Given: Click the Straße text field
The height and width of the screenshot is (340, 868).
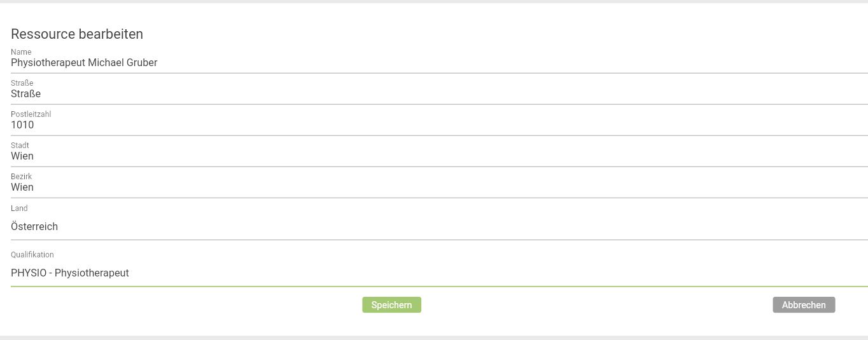Looking at the screenshot, I should [439, 94].
